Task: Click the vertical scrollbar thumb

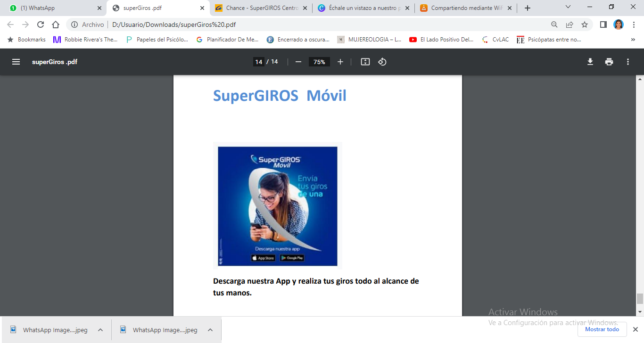Action: point(640,299)
